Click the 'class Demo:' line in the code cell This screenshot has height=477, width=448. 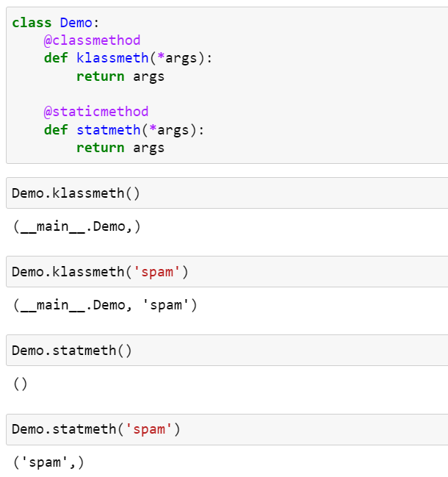(x=56, y=23)
